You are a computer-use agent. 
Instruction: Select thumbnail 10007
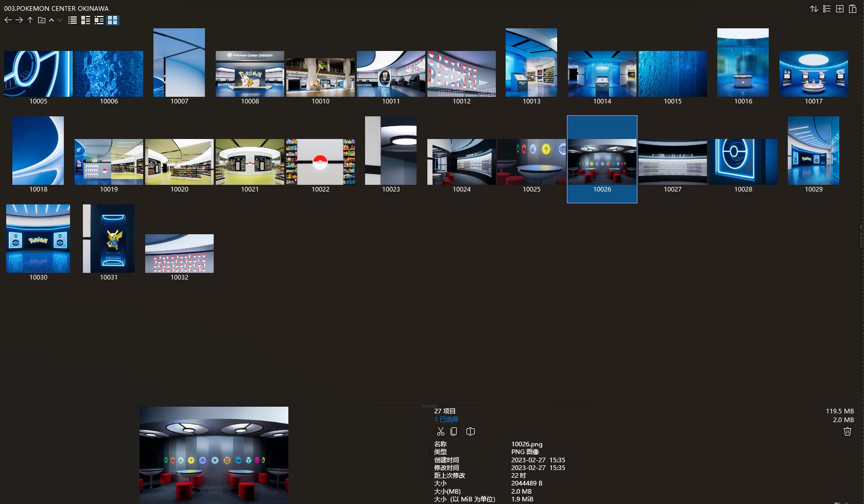pyautogui.click(x=179, y=62)
